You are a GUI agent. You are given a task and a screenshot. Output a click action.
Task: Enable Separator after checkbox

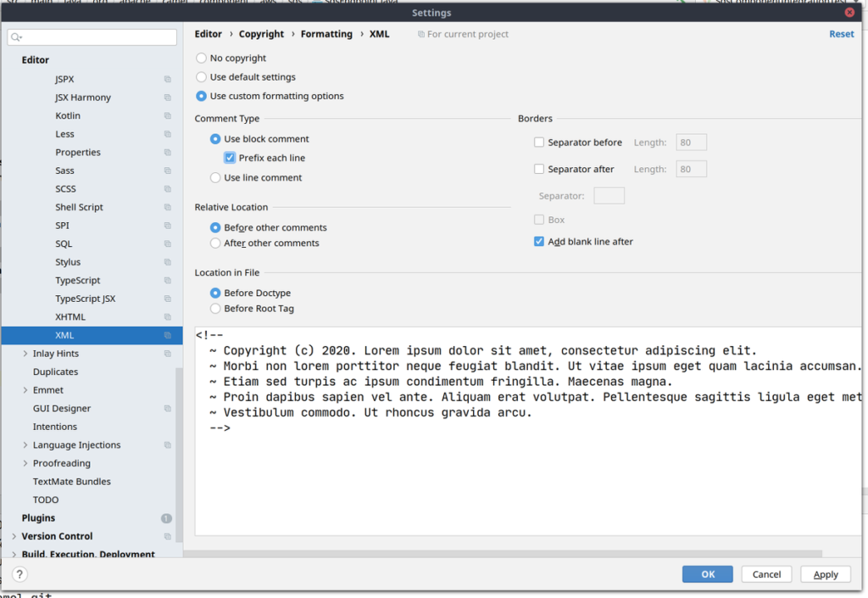click(x=539, y=169)
